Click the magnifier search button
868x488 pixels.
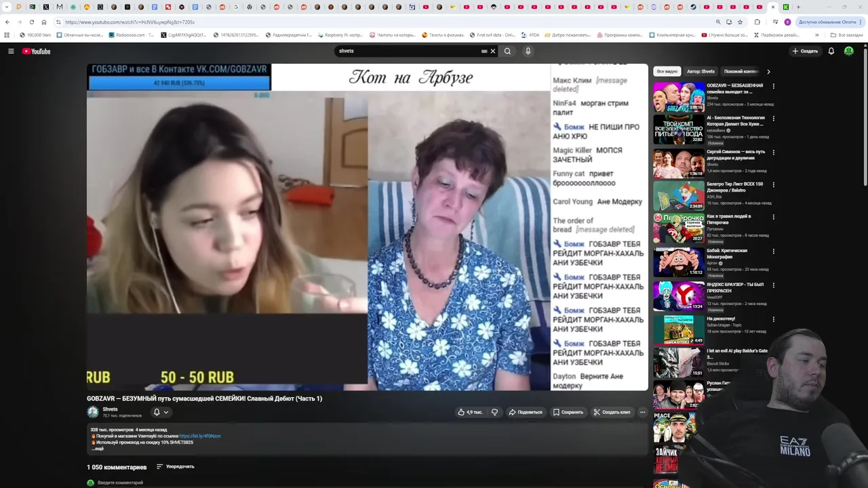[507, 51]
